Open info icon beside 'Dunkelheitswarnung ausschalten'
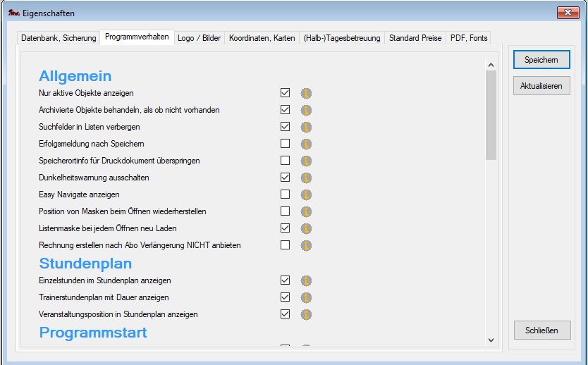The width and height of the screenshot is (588, 365). click(x=307, y=178)
